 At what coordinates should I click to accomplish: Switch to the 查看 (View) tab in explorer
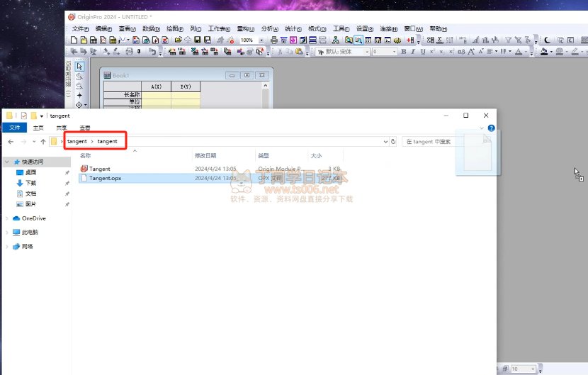(x=85, y=128)
